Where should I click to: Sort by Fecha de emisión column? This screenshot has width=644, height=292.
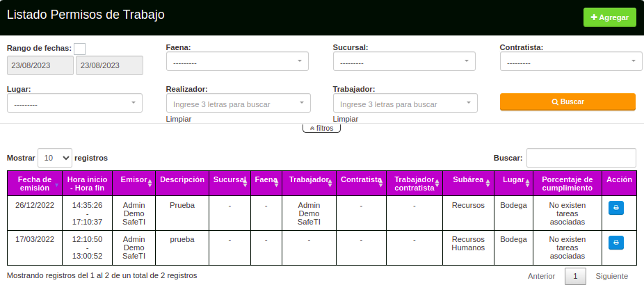point(35,184)
